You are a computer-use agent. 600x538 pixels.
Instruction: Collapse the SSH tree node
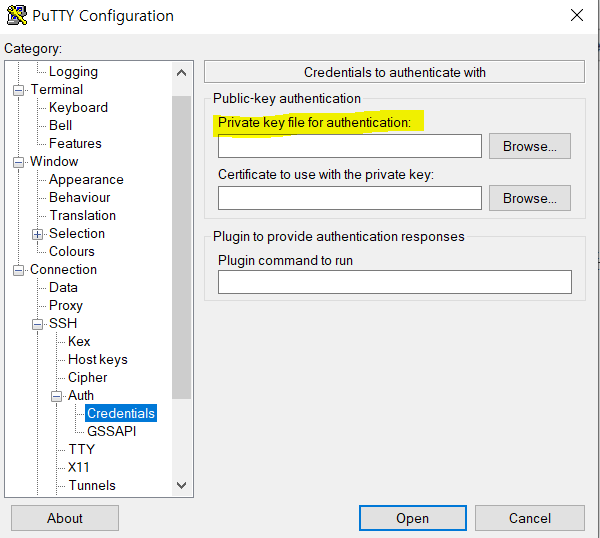pyautogui.click(x=37, y=324)
